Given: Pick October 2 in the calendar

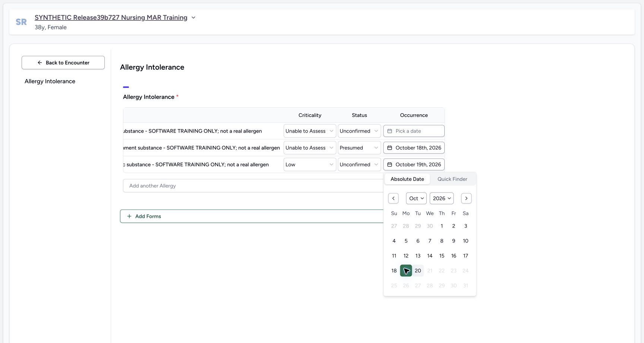Looking at the screenshot, I should (454, 226).
